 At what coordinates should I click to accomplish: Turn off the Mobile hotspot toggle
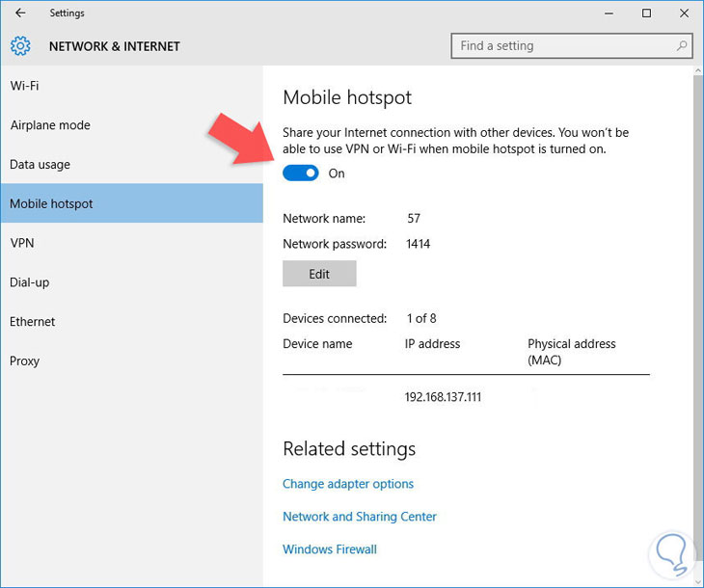(x=300, y=174)
